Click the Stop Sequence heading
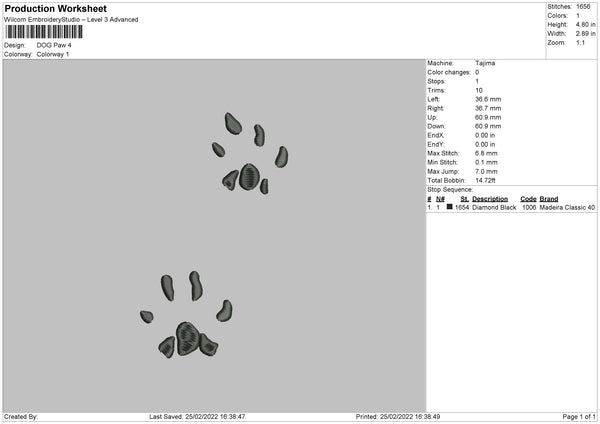600x424 pixels. point(450,190)
